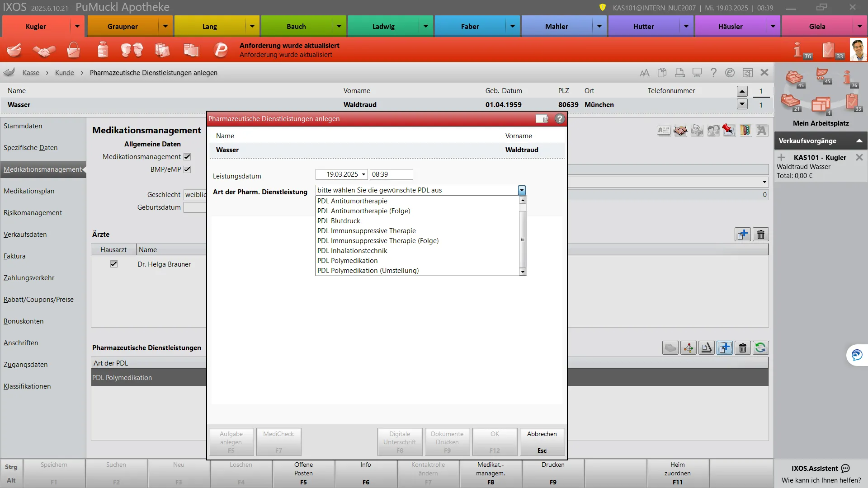The image size is (868, 488).
Task: Click the help question mark in dialog title
Action: point(560,119)
